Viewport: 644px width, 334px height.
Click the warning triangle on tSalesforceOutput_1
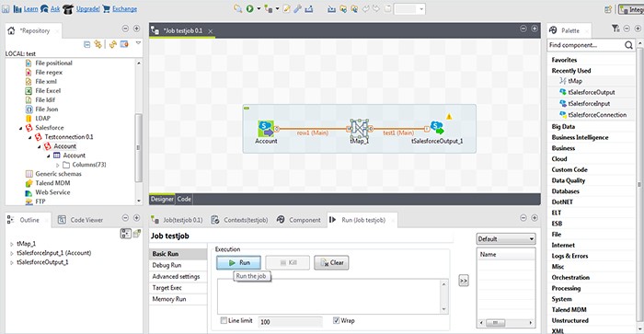449,117
